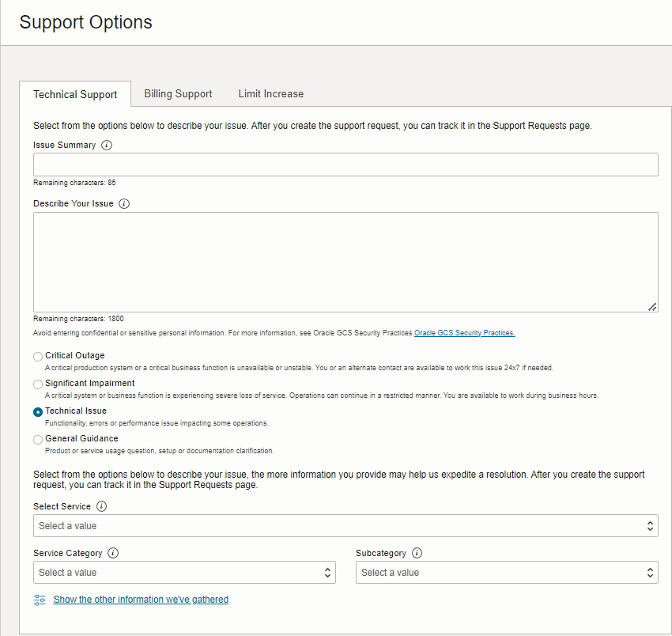The width and height of the screenshot is (672, 636).
Task: Click the info icon beside Describe Your Issue
Action: click(124, 203)
